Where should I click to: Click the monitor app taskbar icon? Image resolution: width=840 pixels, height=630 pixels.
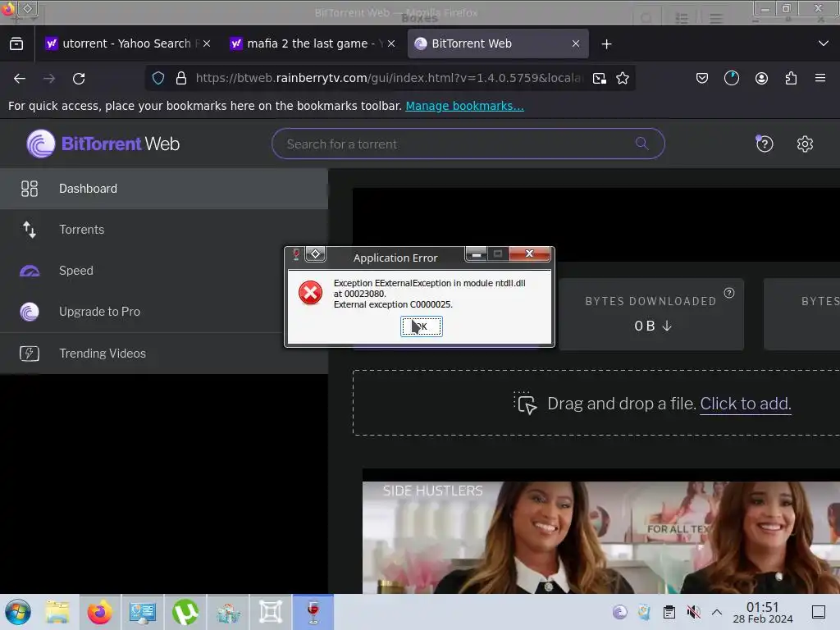tap(143, 612)
